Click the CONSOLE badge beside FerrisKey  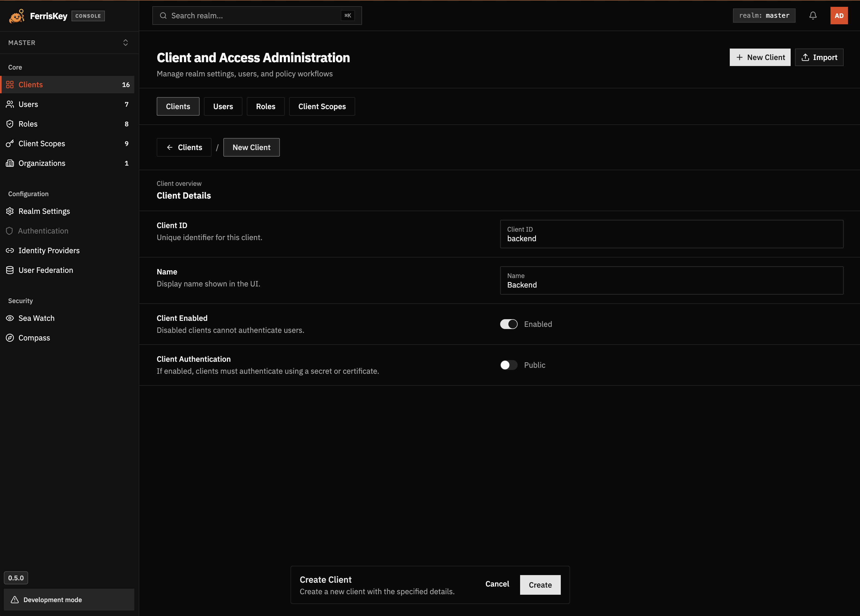88,16
